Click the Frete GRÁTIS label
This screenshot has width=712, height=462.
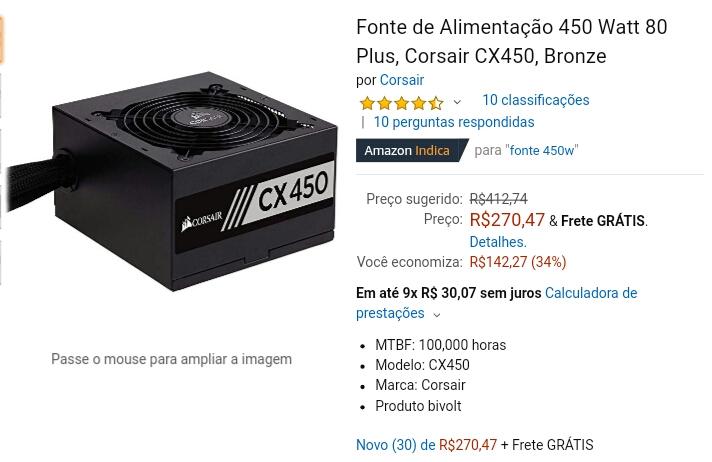(603, 221)
